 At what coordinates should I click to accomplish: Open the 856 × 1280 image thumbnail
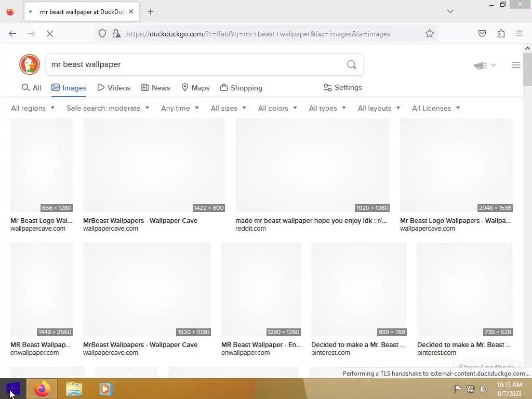point(42,165)
